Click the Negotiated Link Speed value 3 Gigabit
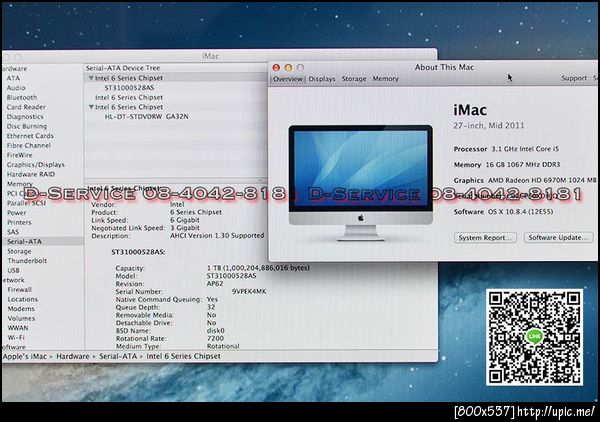This screenshot has width=600, height=422. click(185, 228)
